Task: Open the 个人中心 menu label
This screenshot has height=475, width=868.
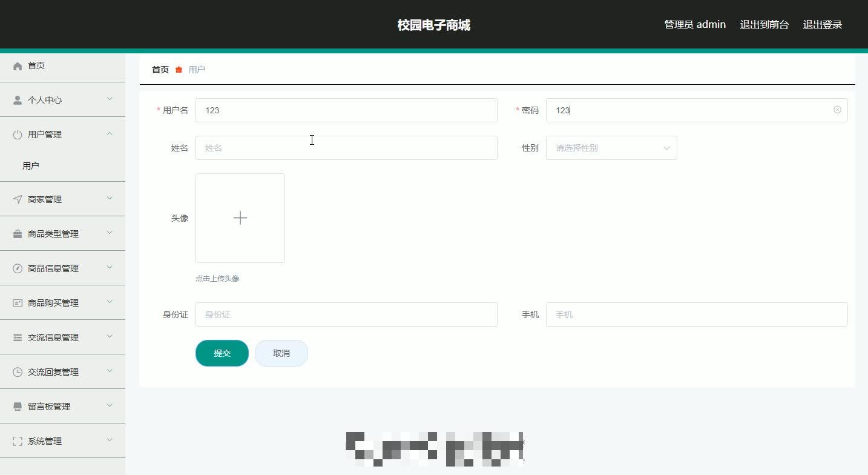Action: pos(45,100)
